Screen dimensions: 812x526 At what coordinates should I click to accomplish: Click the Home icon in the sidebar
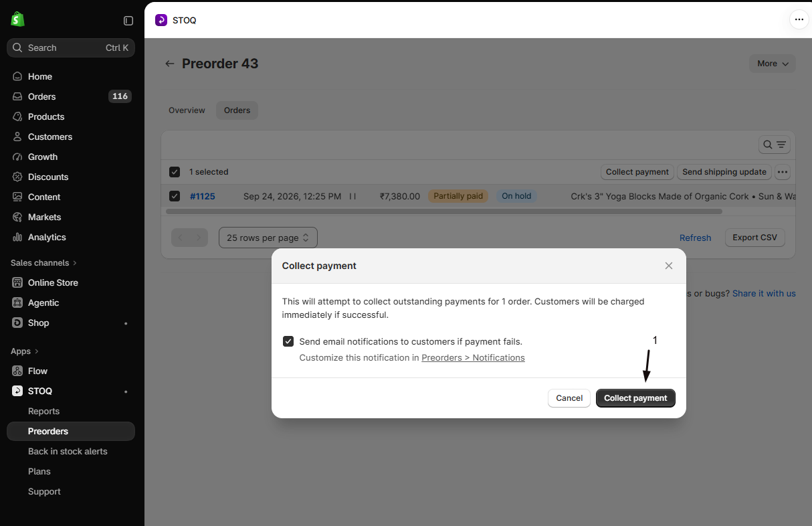click(17, 76)
